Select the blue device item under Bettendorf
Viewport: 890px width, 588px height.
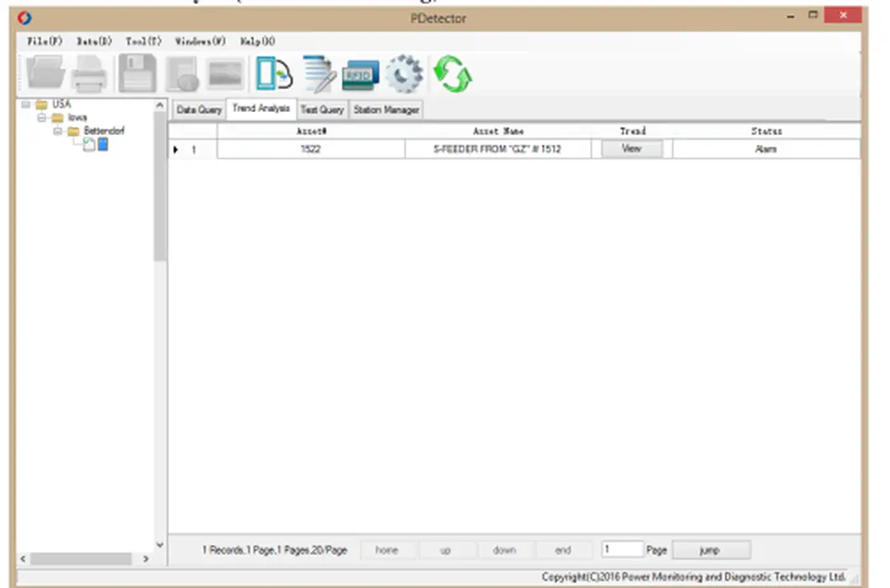pos(103,145)
